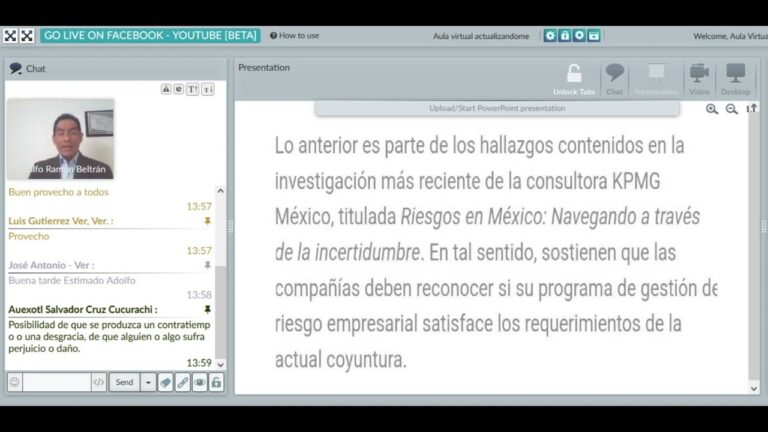Click chat scrollbar up arrow
Viewport: 768px width, 432px height.
coord(220,191)
